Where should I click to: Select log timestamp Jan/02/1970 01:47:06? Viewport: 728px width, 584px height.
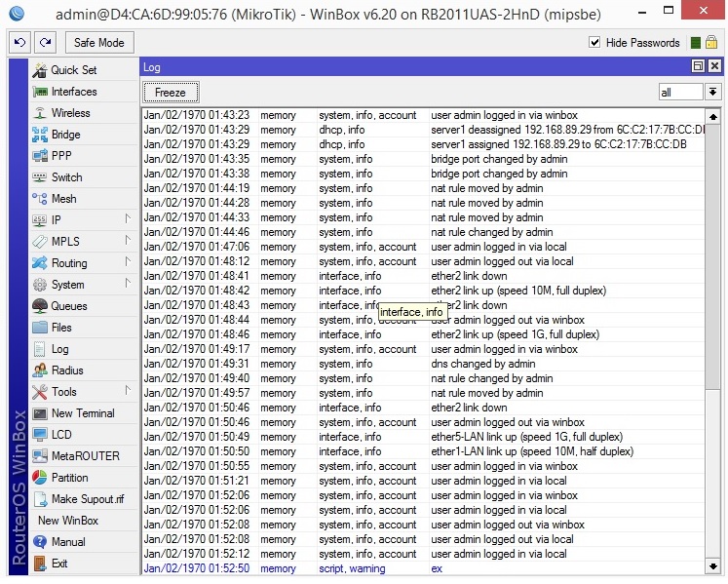tap(197, 247)
